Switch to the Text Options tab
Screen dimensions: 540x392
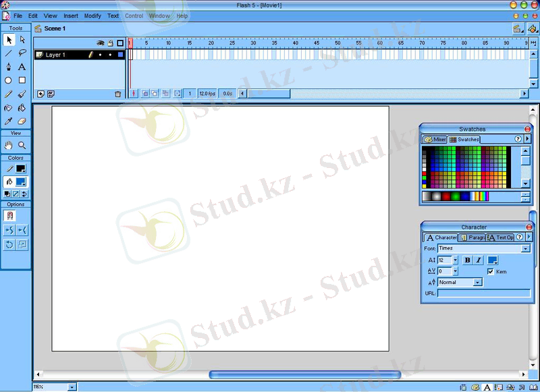point(501,237)
